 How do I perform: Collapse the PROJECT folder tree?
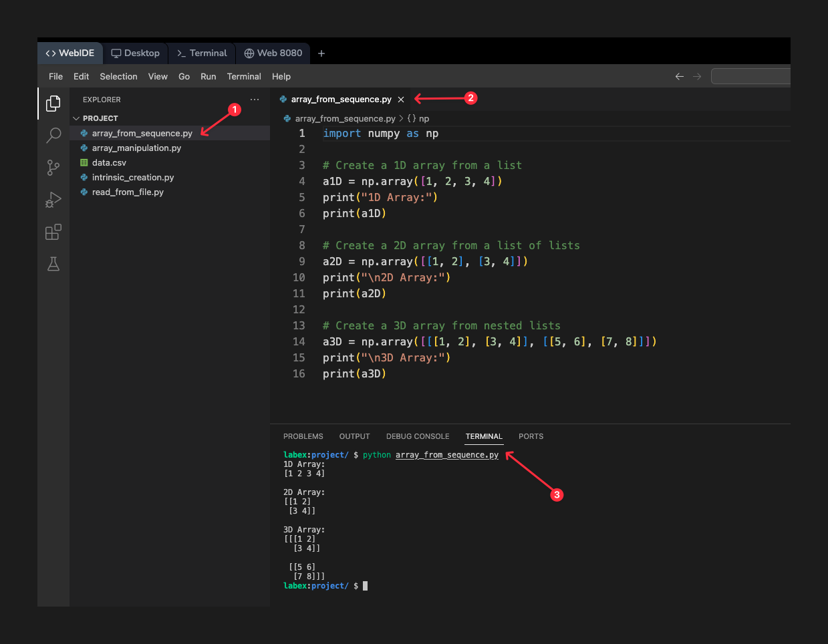point(76,118)
